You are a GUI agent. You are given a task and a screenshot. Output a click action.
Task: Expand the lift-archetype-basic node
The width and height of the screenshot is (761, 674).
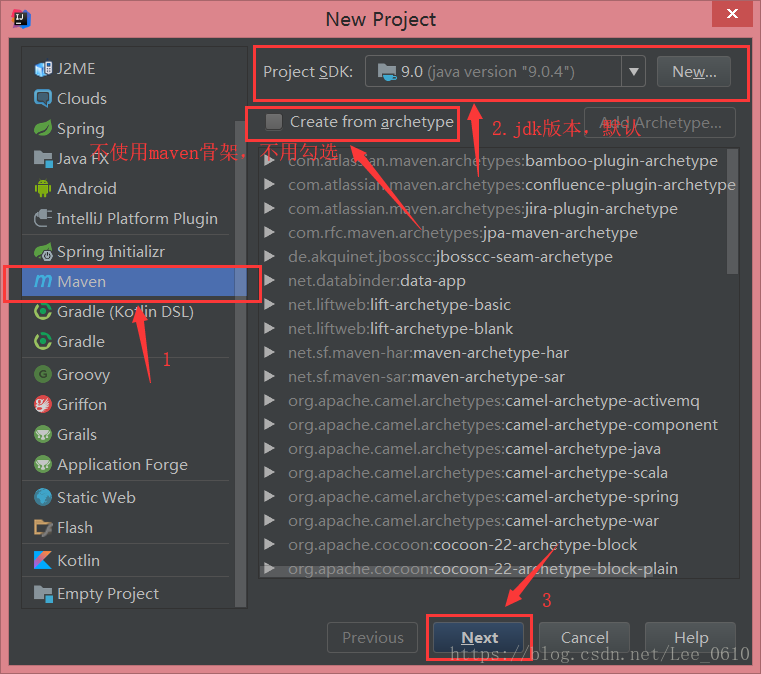[x=269, y=304]
